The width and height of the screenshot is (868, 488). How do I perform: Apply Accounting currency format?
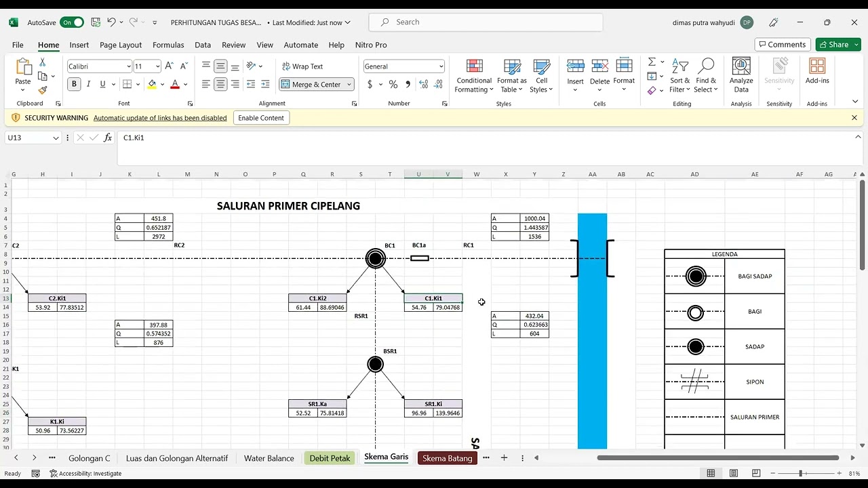pos(370,85)
